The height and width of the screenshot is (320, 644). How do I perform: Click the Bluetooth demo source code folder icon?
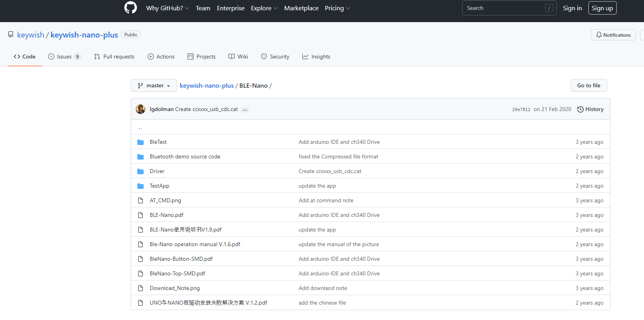pos(140,156)
